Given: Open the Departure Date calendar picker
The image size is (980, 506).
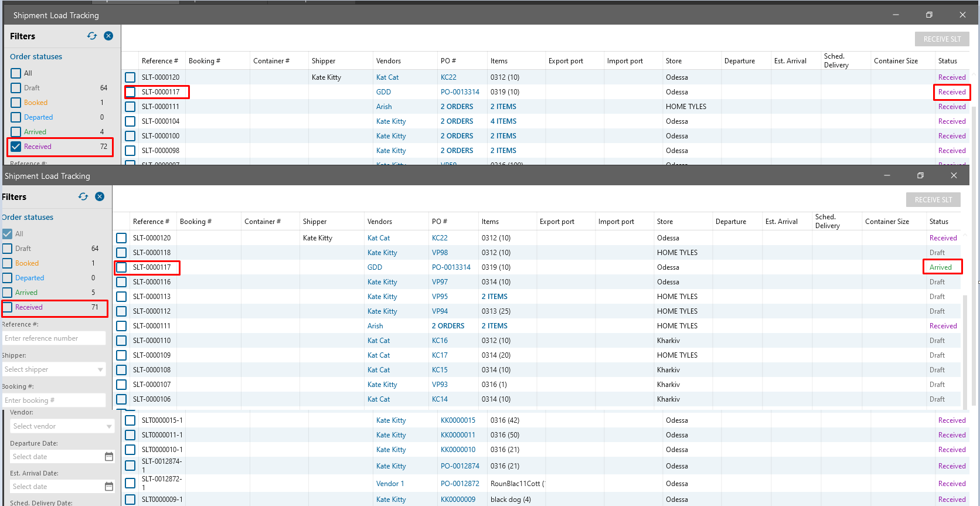Looking at the screenshot, I should pos(109,457).
